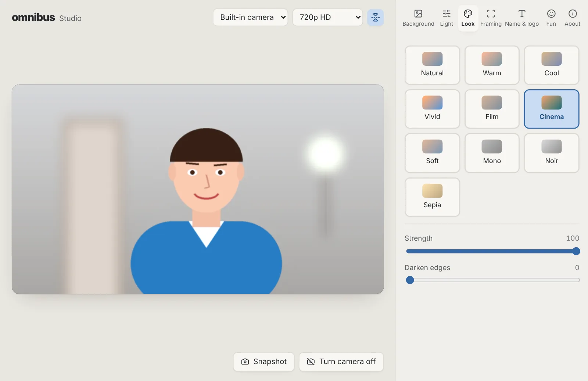Click the Darken edges slider
The width and height of the screenshot is (588, 381).
[492, 280]
